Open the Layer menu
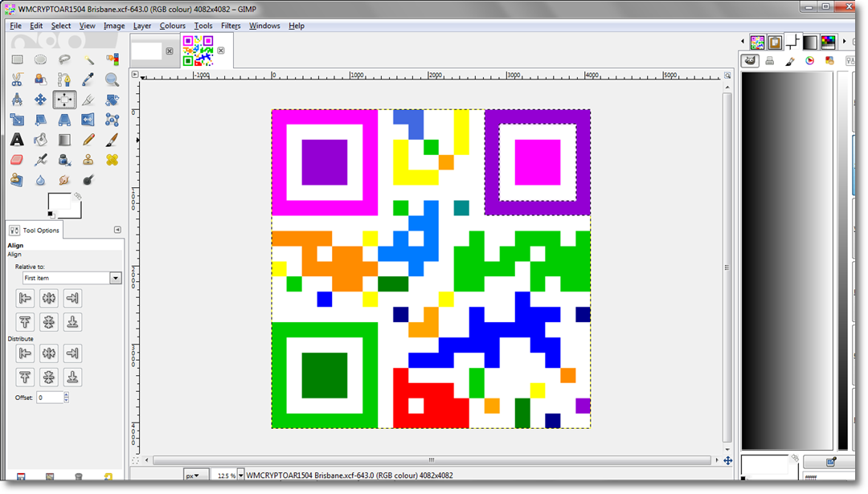The image size is (868, 494). pyautogui.click(x=141, y=26)
